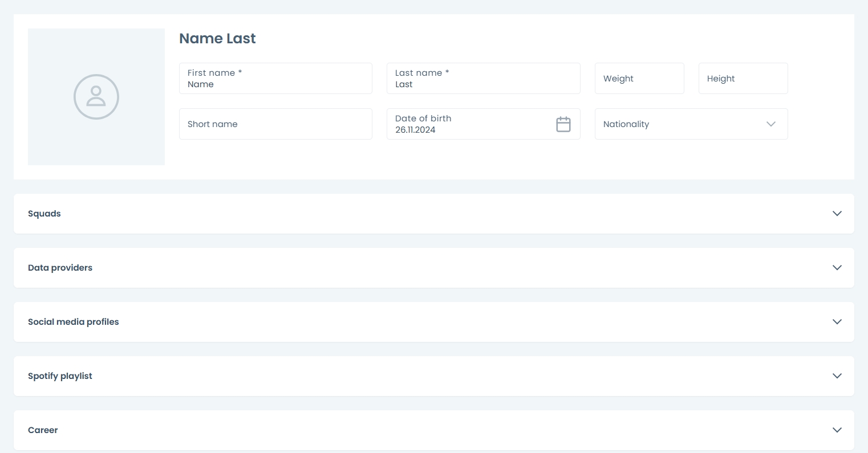Image resolution: width=868 pixels, height=453 pixels.
Task: Click the Career row chevron arrow
Action: coord(837,430)
